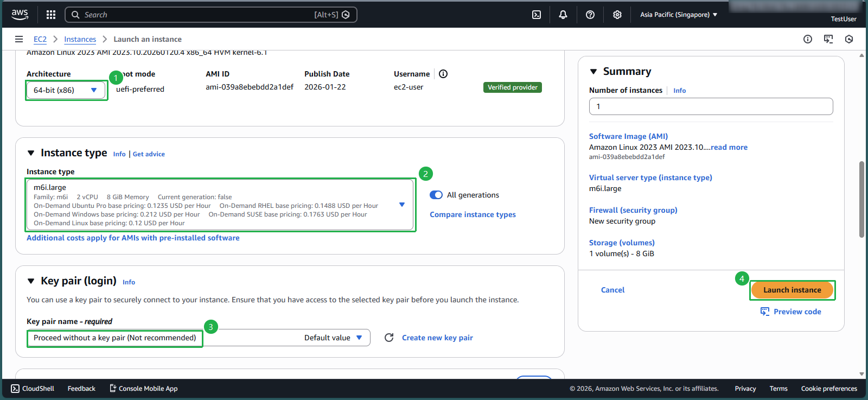Click the Publish Date 2026-01-22 value

[325, 87]
